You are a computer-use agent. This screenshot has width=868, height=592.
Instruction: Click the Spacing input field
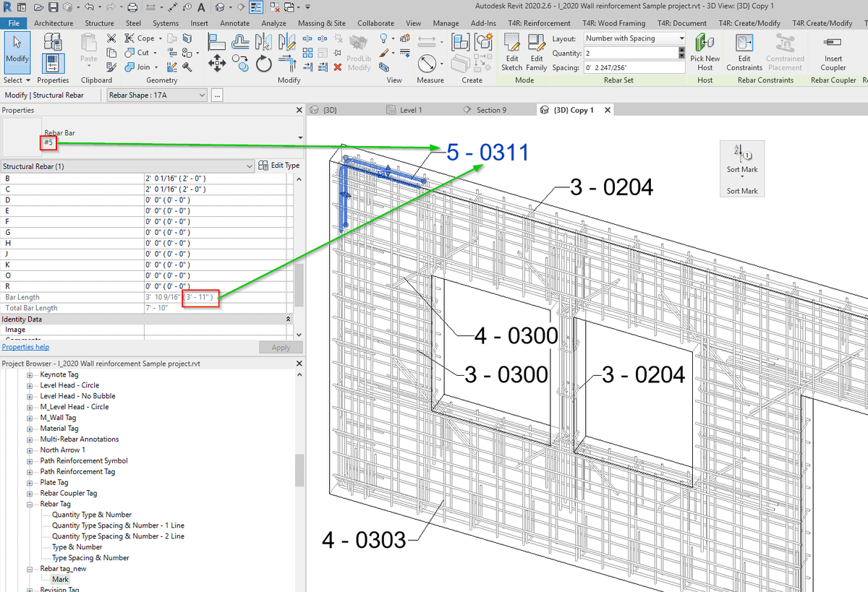tap(634, 67)
